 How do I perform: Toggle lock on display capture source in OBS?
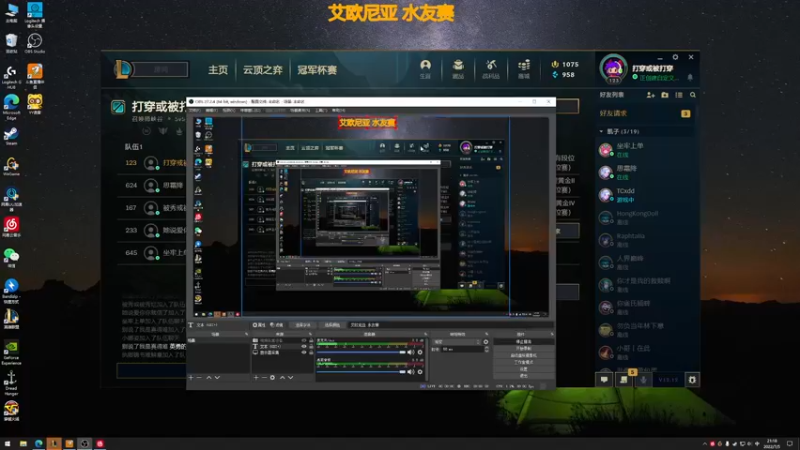(x=311, y=353)
